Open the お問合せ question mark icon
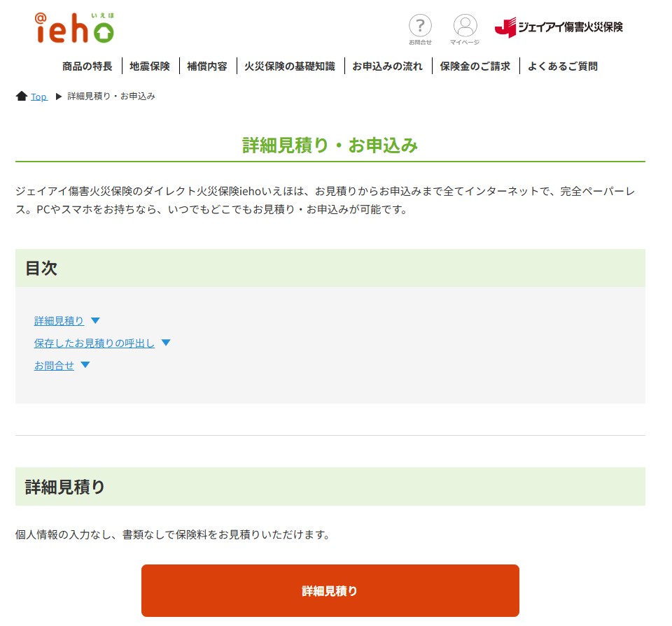The image size is (672, 626). [420, 27]
